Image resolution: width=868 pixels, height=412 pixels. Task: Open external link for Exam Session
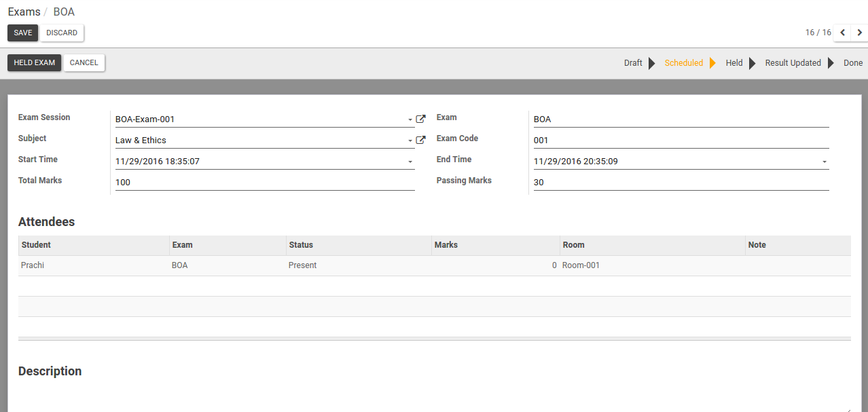(x=420, y=119)
